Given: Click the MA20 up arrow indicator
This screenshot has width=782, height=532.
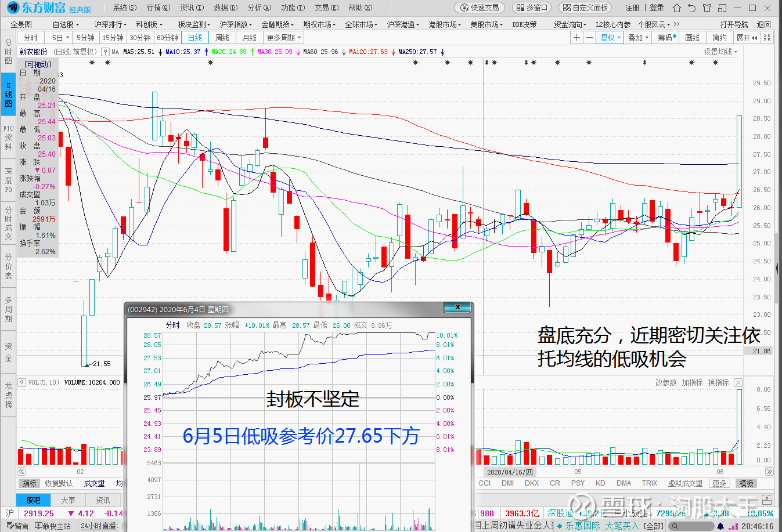Looking at the screenshot, I should pos(251,52).
